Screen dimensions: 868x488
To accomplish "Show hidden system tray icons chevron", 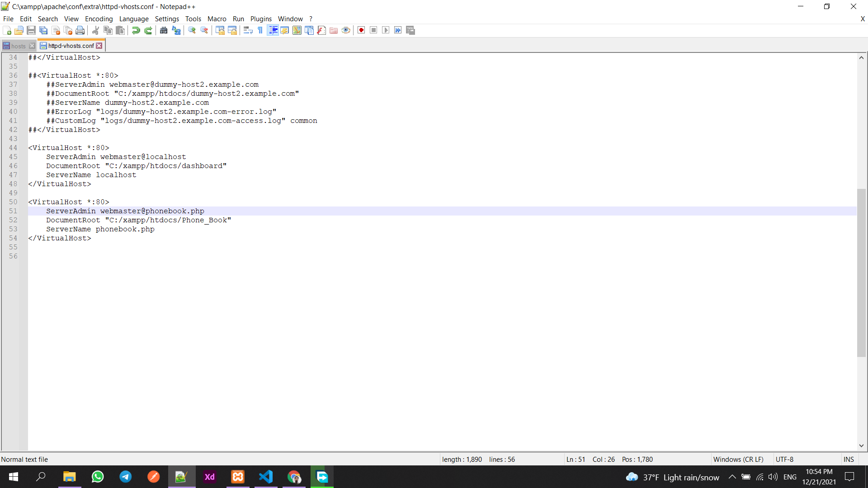I will pyautogui.click(x=732, y=477).
